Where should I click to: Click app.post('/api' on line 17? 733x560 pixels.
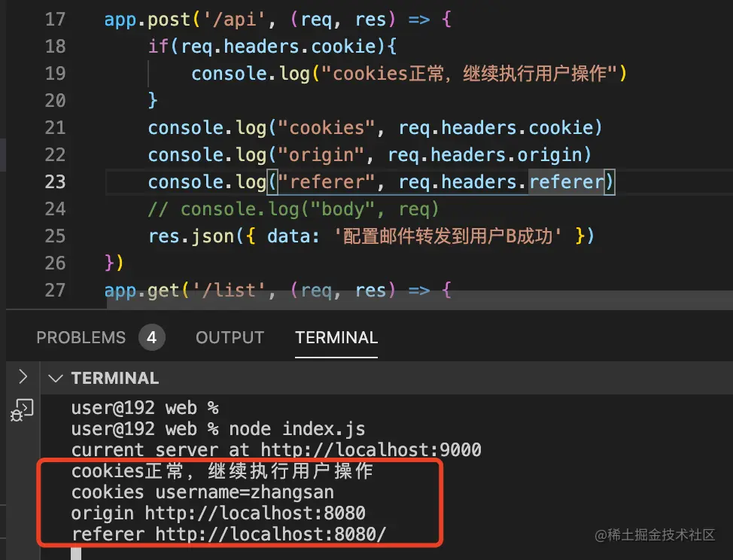184,20
